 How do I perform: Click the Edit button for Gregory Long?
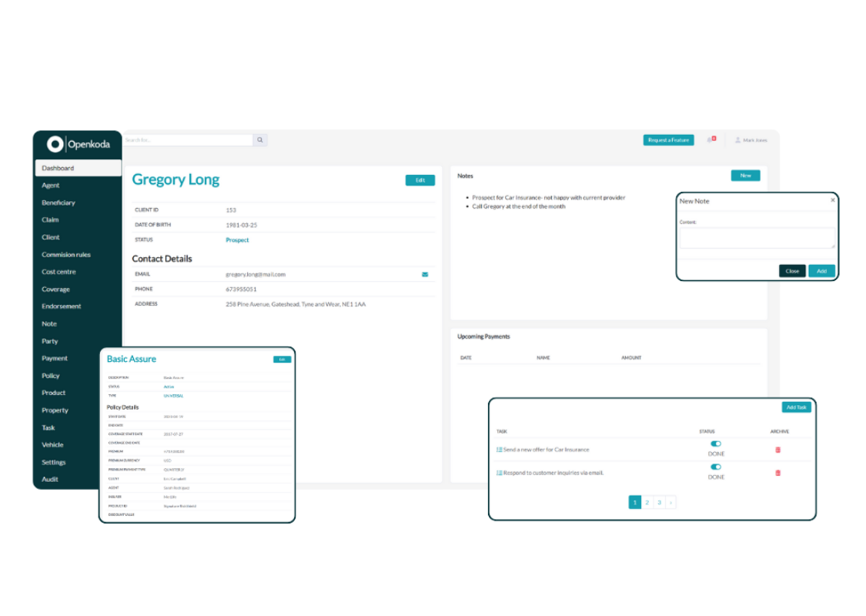point(420,179)
